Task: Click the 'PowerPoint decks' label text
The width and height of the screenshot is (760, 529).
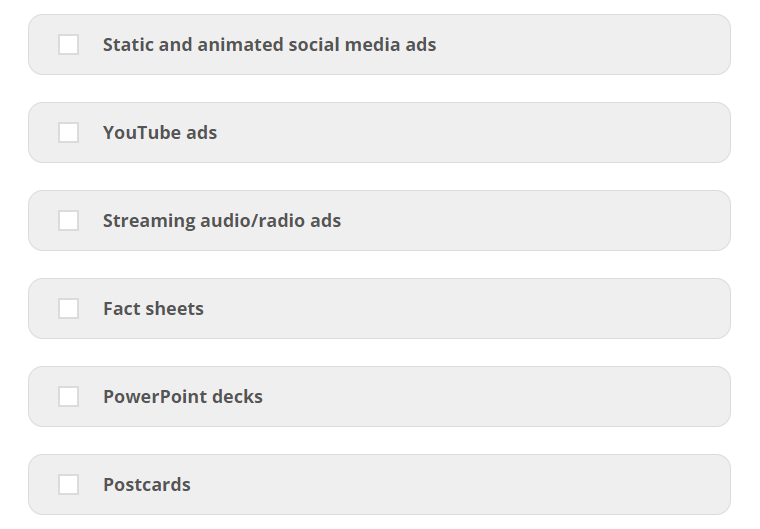Action: pos(183,397)
